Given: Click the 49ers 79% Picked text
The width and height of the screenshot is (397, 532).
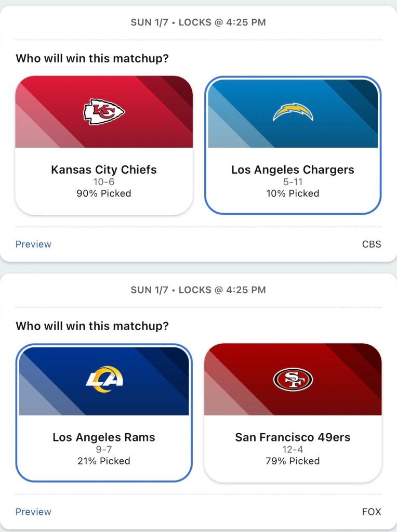Looking at the screenshot, I should pyautogui.click(x=293, y=461).
